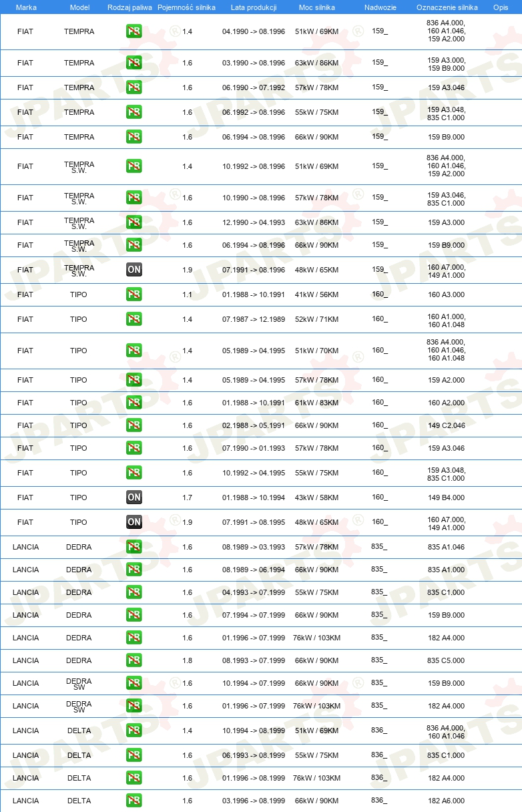Click the petrol icon in the DEDRA 04.1993 row
The width and height of the screenshot is (522, 812).
coord(134,592)
